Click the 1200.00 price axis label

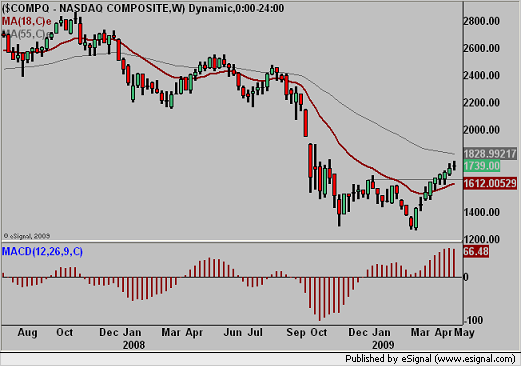point(481,239)
